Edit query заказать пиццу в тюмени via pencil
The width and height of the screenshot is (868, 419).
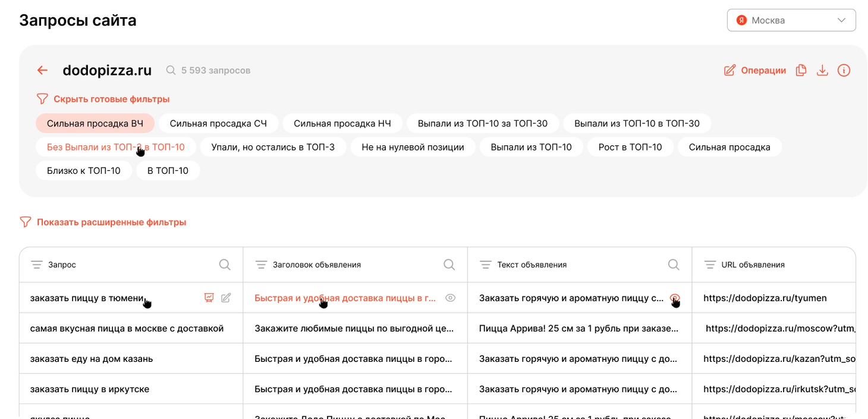tap(226, 298)
